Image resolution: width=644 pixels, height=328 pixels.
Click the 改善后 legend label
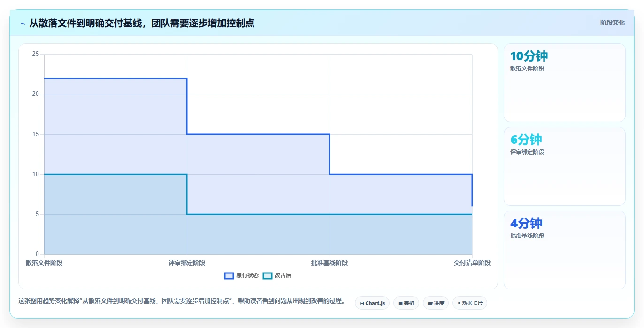(x=283, y=275)
